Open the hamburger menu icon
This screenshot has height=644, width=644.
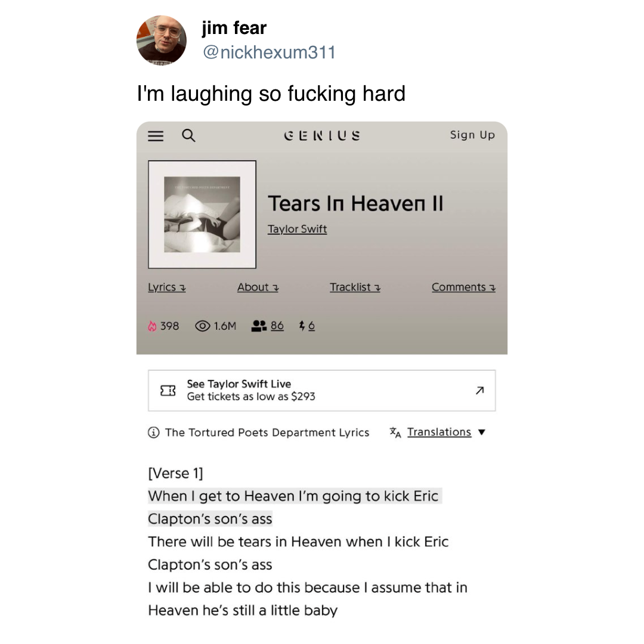click(x=156, y=136)
